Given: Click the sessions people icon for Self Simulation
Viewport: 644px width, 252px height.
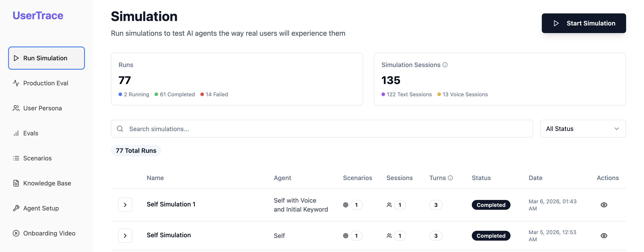Looking at the screenshot, I should [389, 236].
